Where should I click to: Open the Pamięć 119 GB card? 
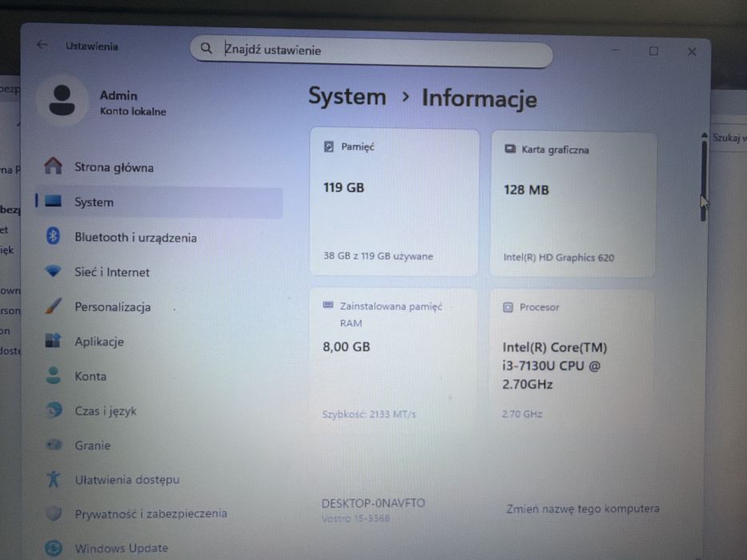click(394, 202)
